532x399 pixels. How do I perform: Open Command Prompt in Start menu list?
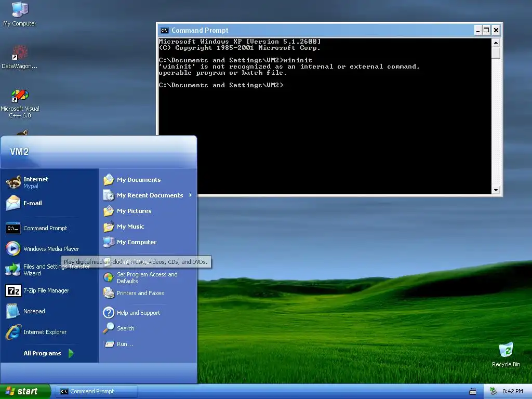[x=49, y=228]
